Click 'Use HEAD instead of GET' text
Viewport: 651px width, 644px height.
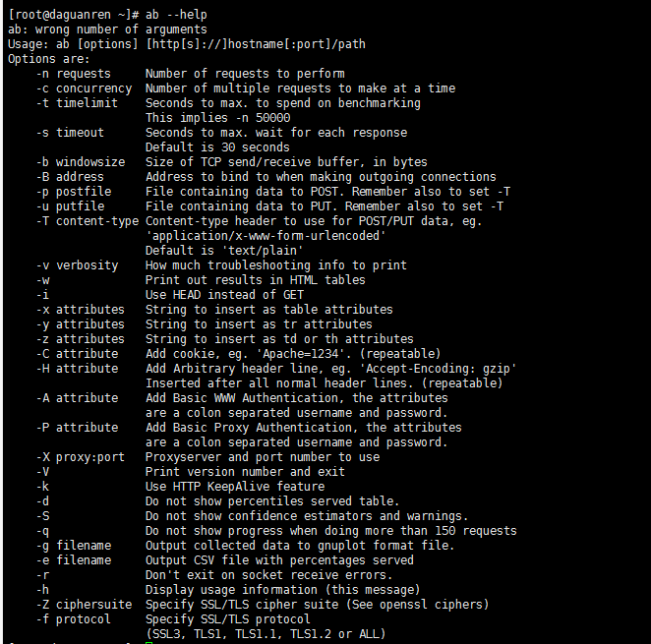(224, 295)
